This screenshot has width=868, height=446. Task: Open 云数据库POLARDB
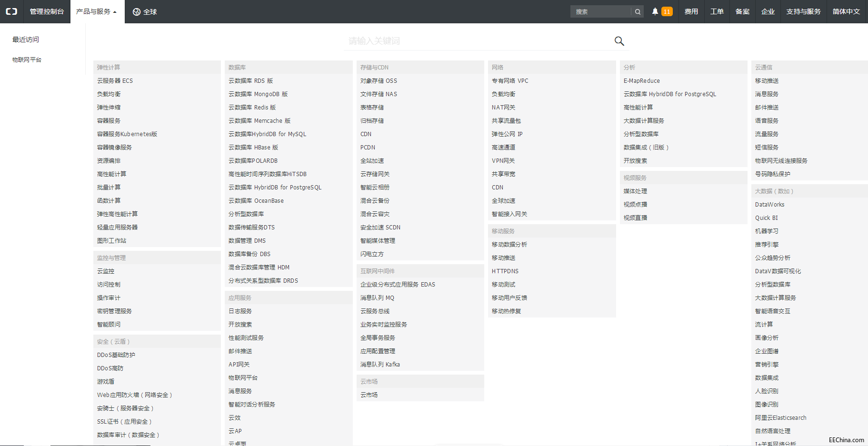point(253,160)
